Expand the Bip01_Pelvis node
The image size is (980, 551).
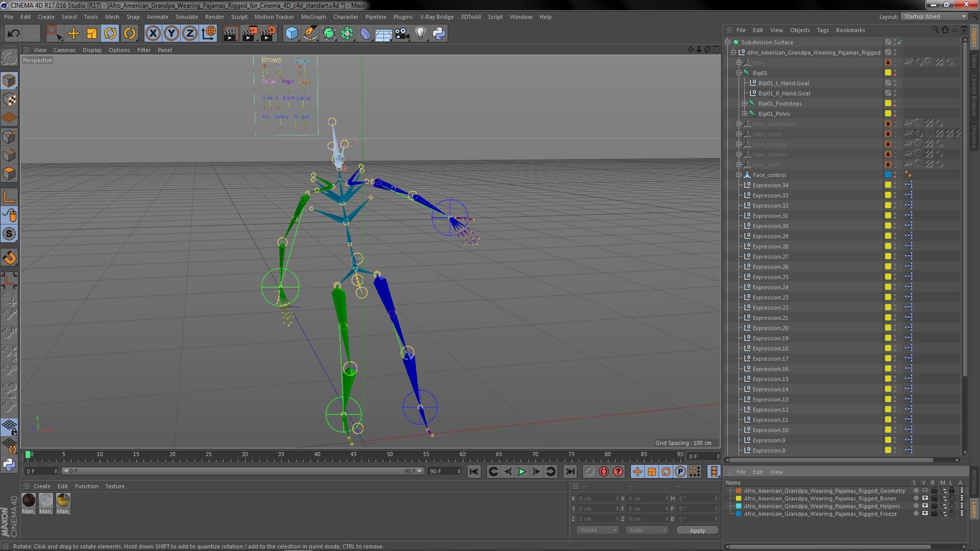click(744, 114)
